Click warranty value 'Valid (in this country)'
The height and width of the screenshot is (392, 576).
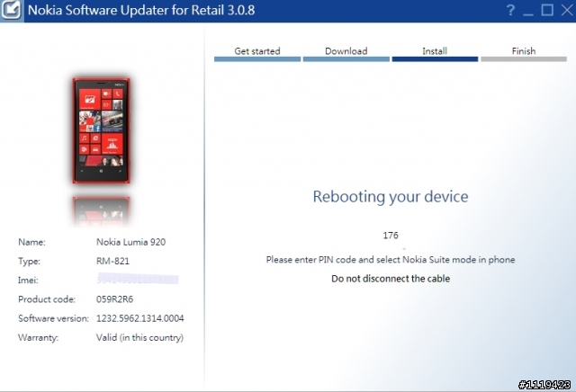[x=139, y=338]
